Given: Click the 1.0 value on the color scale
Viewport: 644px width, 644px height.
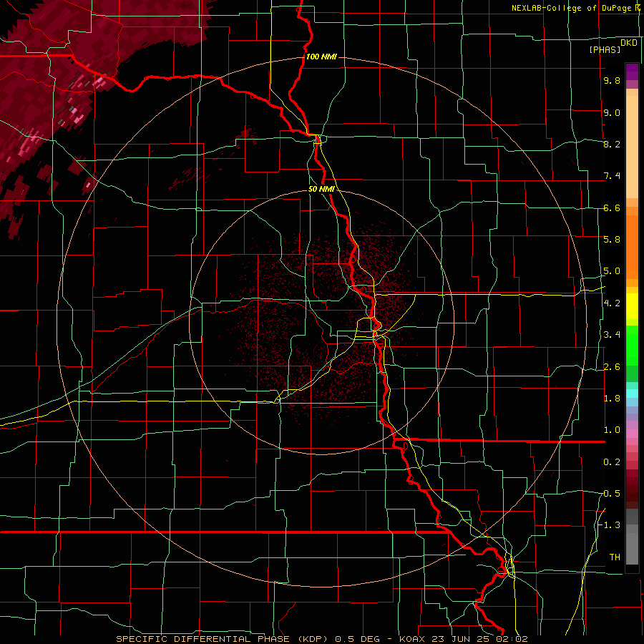Looking at the screenshot, I should point(612,430).
